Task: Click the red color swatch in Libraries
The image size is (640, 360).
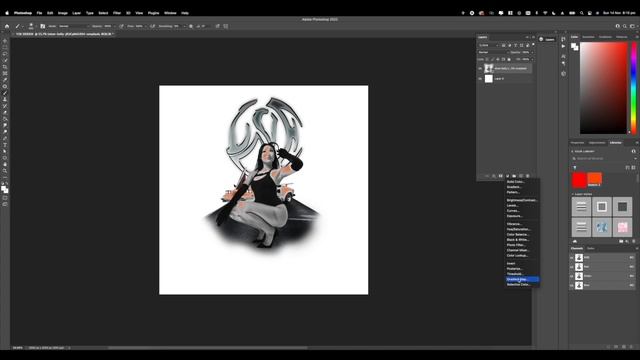Action: pos(579,180)
